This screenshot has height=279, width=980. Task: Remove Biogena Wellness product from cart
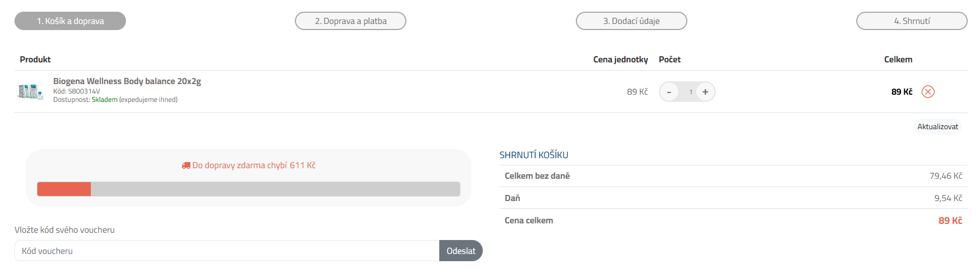928,92
